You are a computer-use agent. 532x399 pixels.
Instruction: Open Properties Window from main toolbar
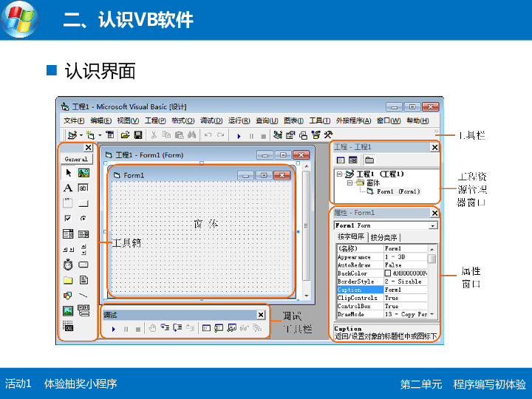pyautogui.click(x=290, y=135)
